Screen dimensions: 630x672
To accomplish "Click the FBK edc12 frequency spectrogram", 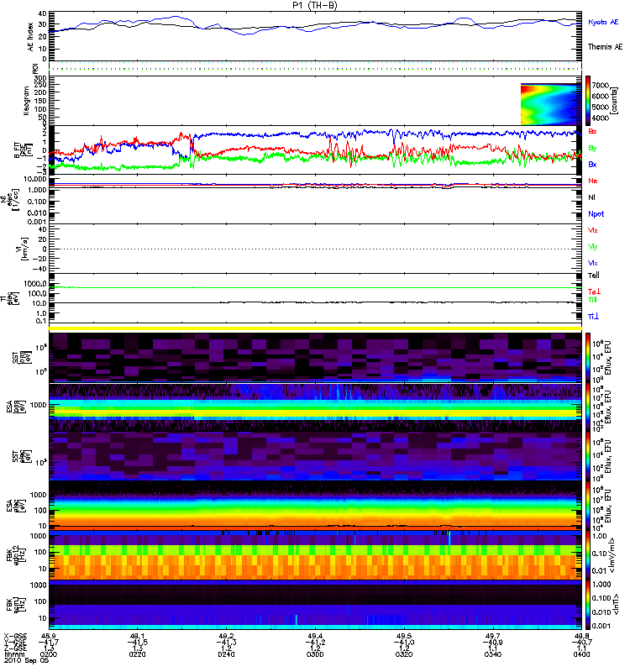I will 315,555.
